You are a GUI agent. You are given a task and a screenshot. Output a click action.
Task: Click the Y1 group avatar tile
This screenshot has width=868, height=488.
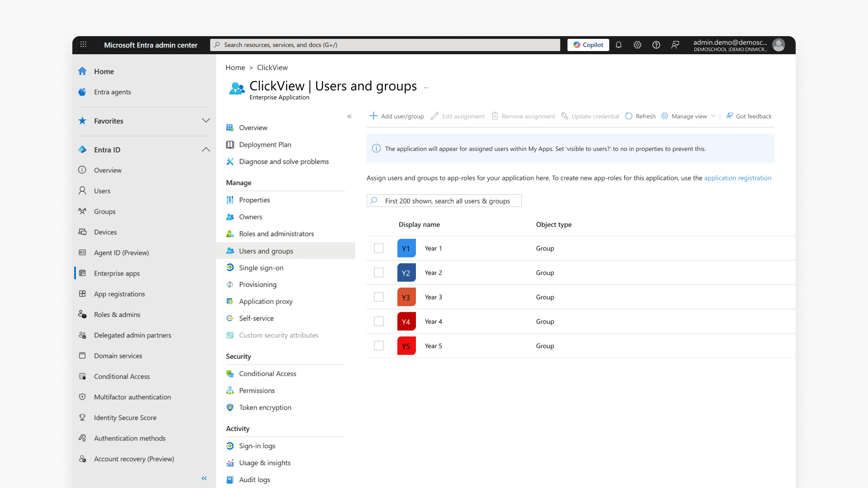point(406,248)
